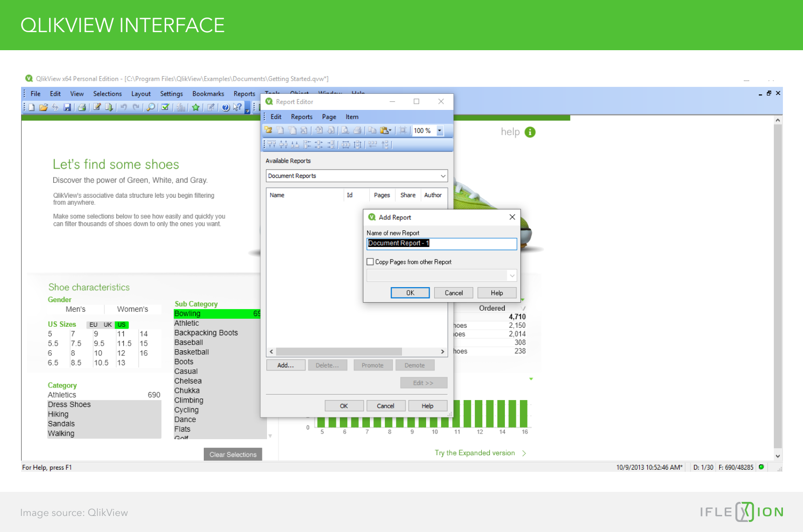The height and width of the screenshot is (532, 803).
Task: Click the green info help icon
Action: [x=530, y=132]
